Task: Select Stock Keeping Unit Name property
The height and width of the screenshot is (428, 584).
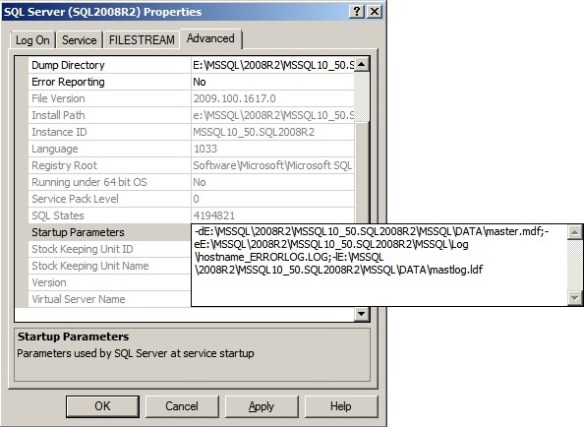Action: coord(110,266)
